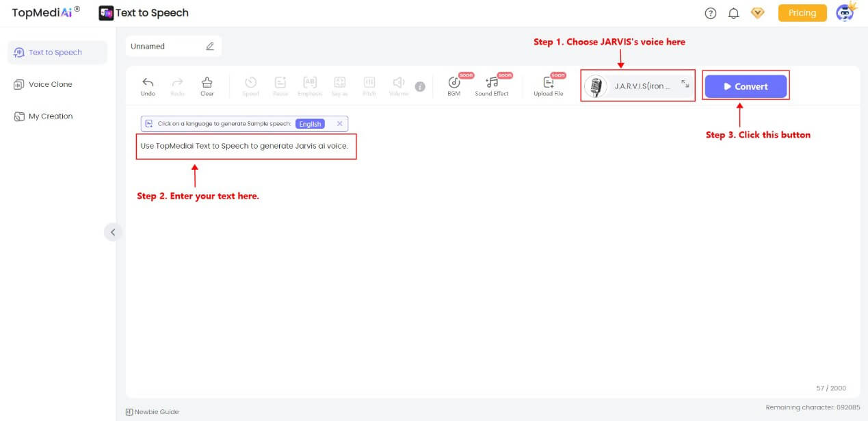Close the sample speech language hint
This screenshot has height=421, width=868.
340,124
